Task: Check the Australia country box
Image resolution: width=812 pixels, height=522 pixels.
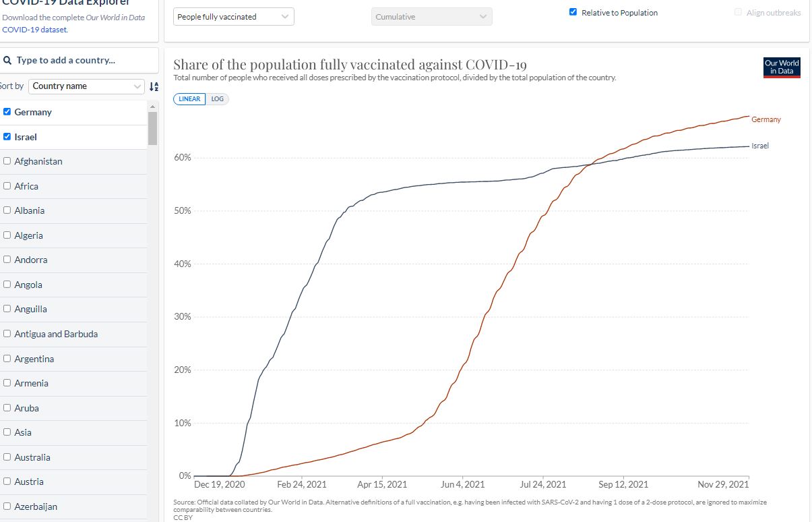Action: pos(7,457)
